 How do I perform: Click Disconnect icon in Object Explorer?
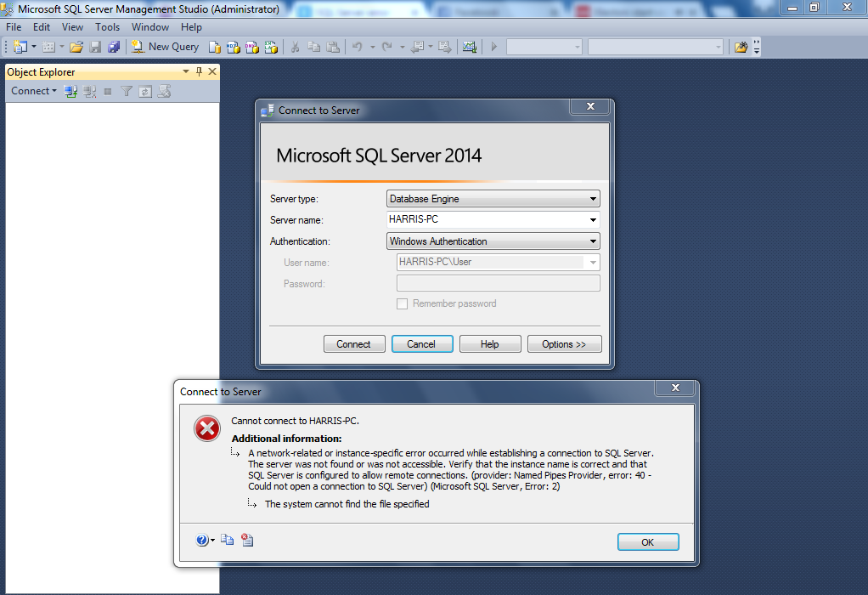pyautogui.click(x=90, y=92)
